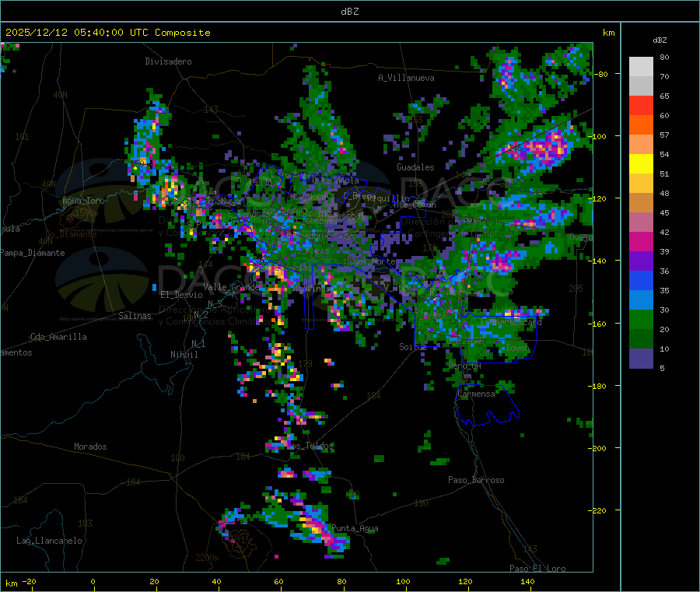Image resolution: width=700 pixels, height=592 pixels.
Task: Click the N_1 label near Nihuil
Action: pos(198,344)
